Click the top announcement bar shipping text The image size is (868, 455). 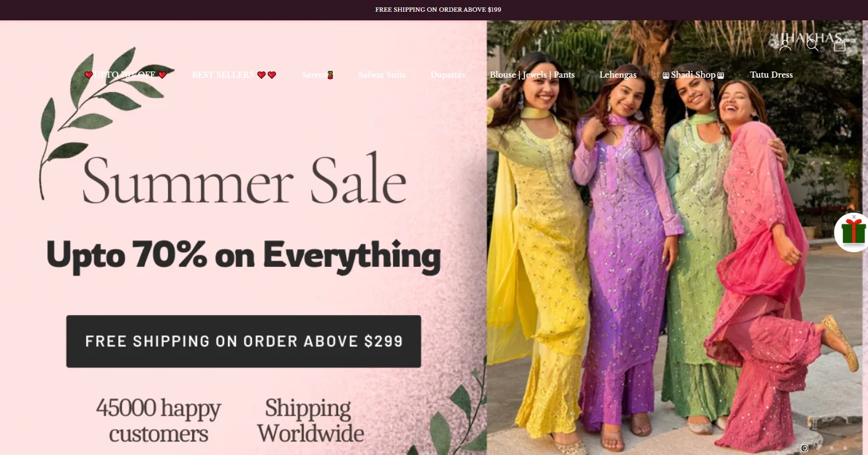[x=438, y=10]
